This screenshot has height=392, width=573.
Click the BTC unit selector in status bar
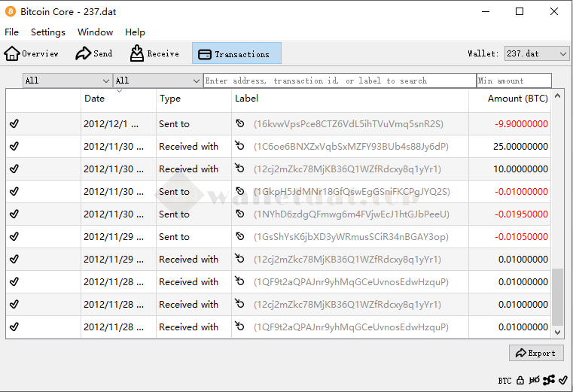coord(504,381)
